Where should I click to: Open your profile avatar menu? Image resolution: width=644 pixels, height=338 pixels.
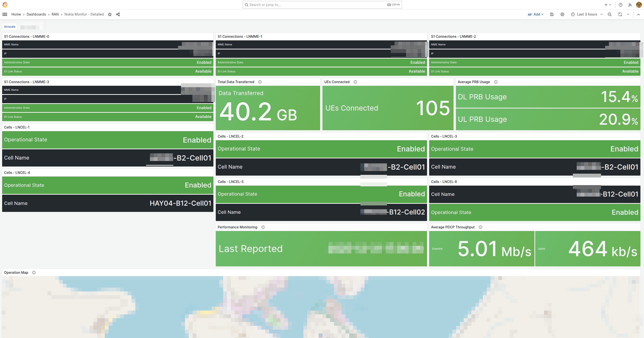pos(639,5)
